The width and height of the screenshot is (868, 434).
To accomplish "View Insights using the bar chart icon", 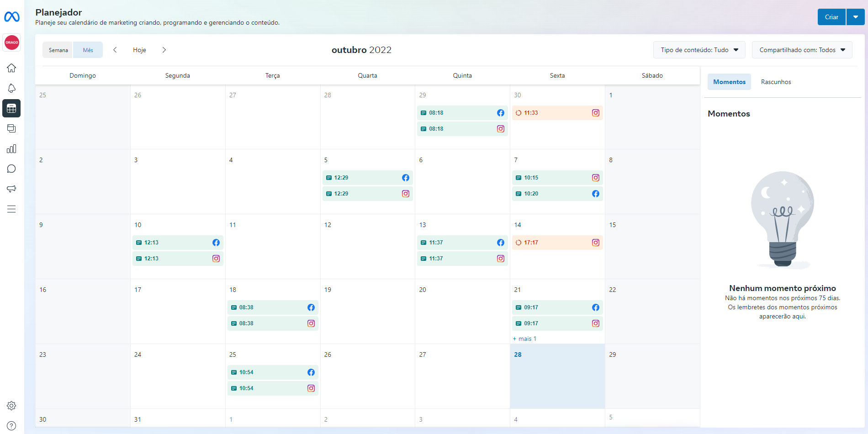I will click(x=11, y=148).
